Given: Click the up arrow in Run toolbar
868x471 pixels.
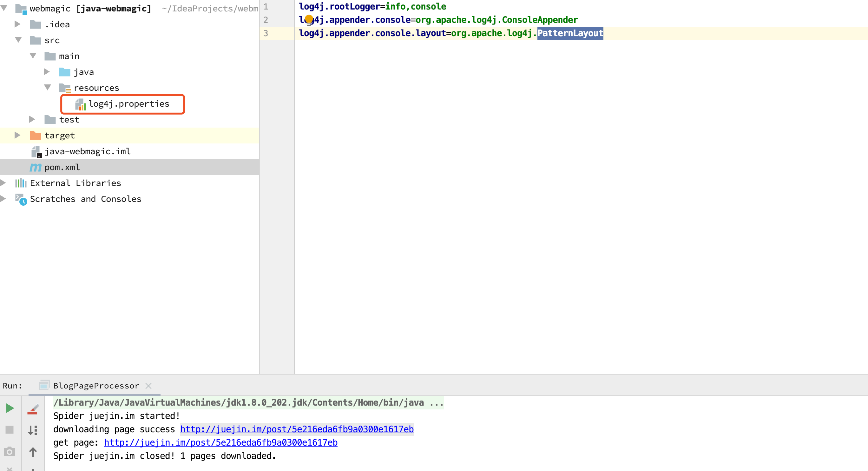Looking at the screenshot, I should (33, 452).
